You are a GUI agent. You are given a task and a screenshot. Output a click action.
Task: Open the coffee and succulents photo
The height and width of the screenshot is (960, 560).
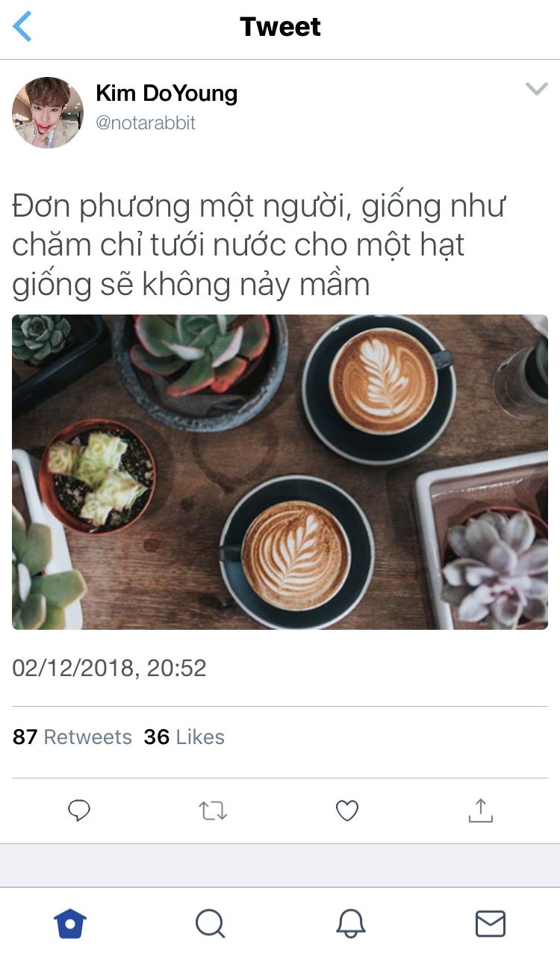[280, 472]
